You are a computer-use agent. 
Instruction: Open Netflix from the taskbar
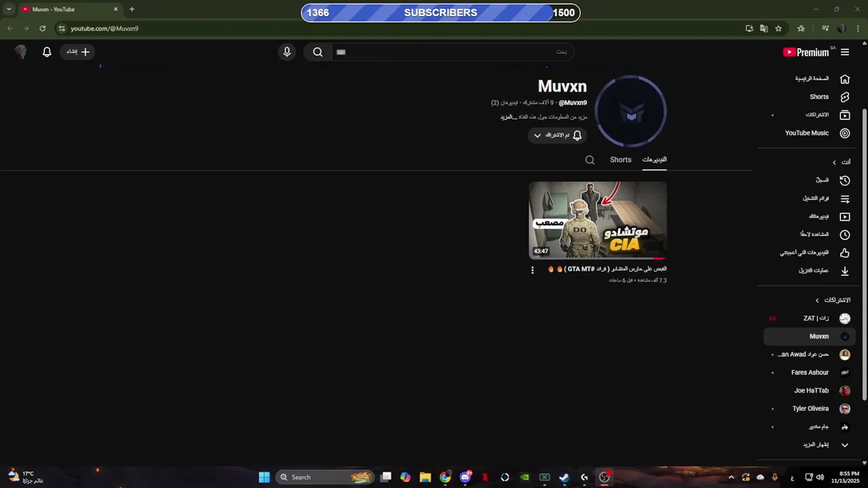tap(485, 477)
